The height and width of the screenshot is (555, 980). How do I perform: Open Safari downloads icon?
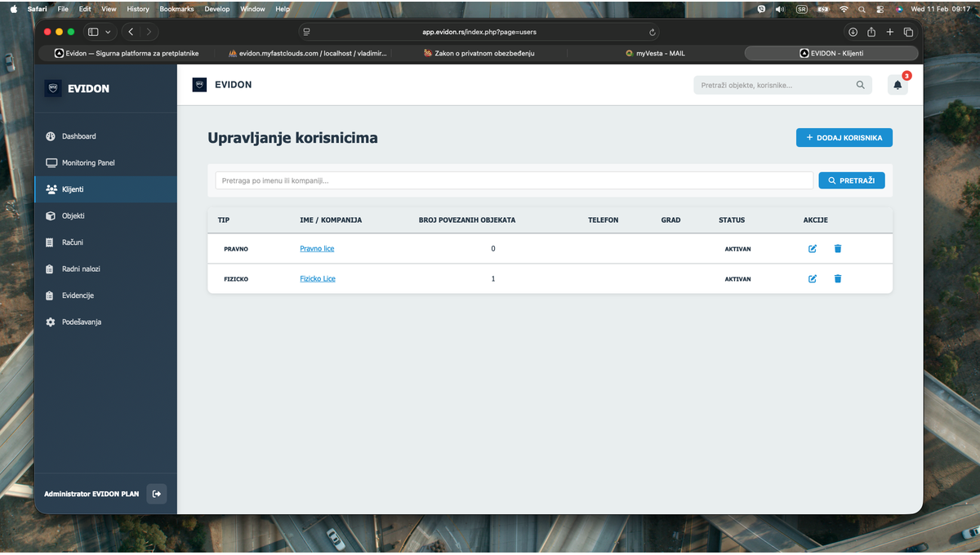(853, 33)
